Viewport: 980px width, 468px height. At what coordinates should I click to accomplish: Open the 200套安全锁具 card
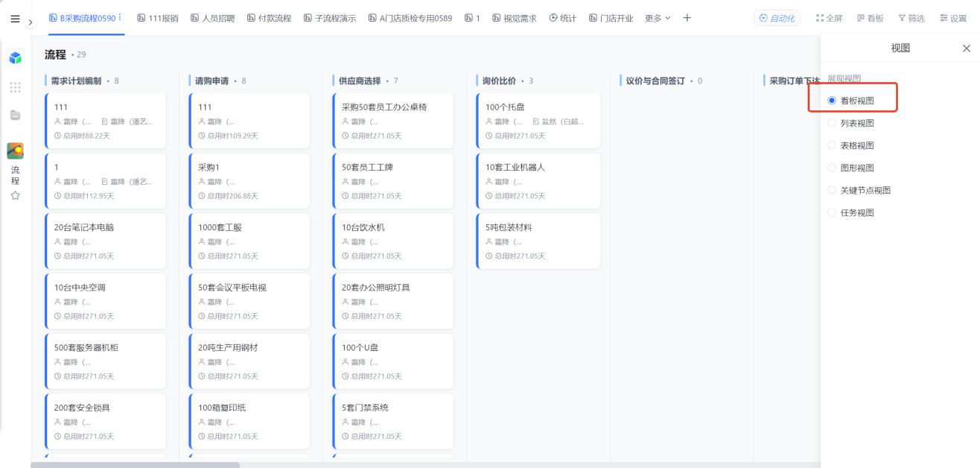click(x=106, y=422)
